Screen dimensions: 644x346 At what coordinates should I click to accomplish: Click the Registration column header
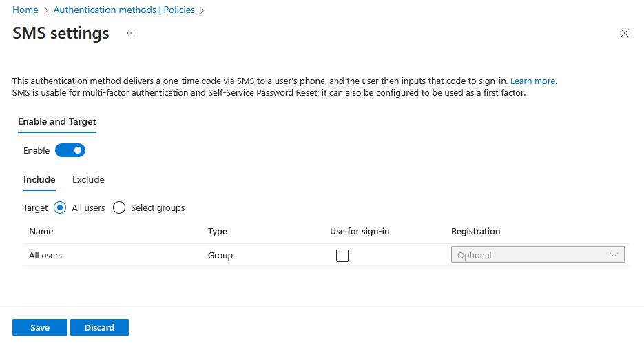tap(475, 231)
